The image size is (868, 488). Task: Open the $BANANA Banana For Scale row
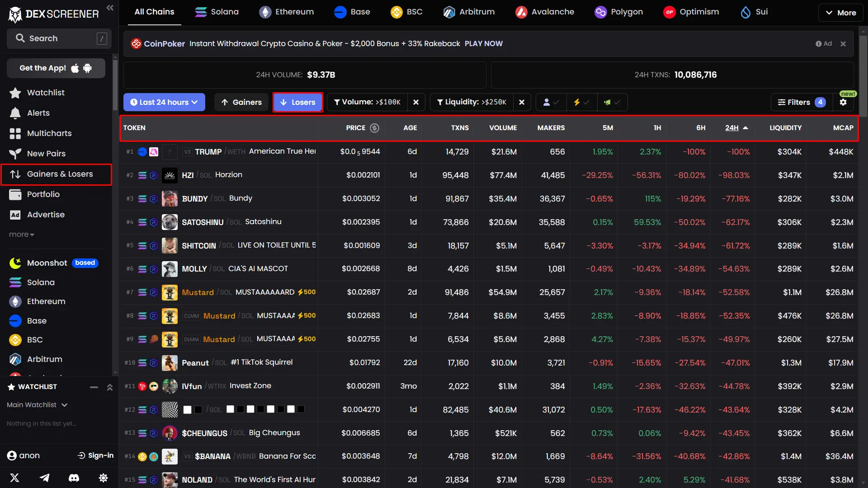pos(489,456)
